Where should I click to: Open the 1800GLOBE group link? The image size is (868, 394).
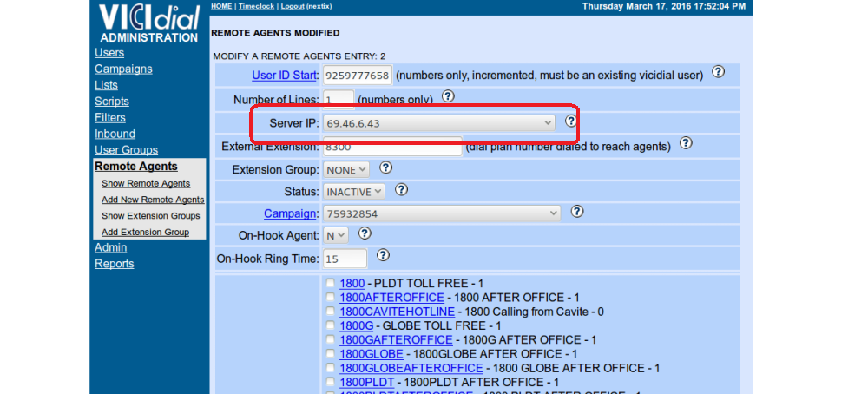(x=371, y=353)
